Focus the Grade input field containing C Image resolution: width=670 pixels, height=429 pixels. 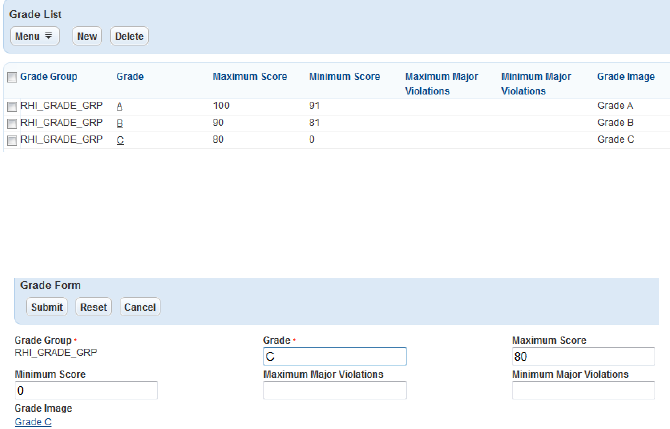[335, 356]
